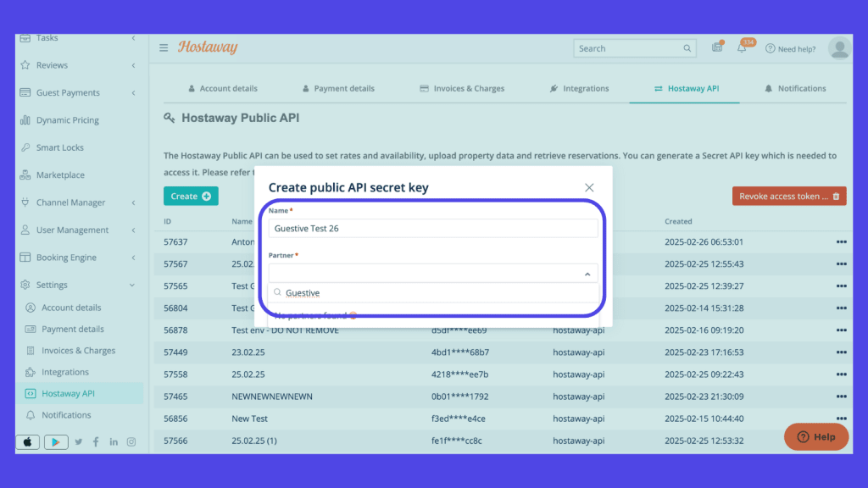Select the NEWNEWNEWNEWN key name

(272, 396)
